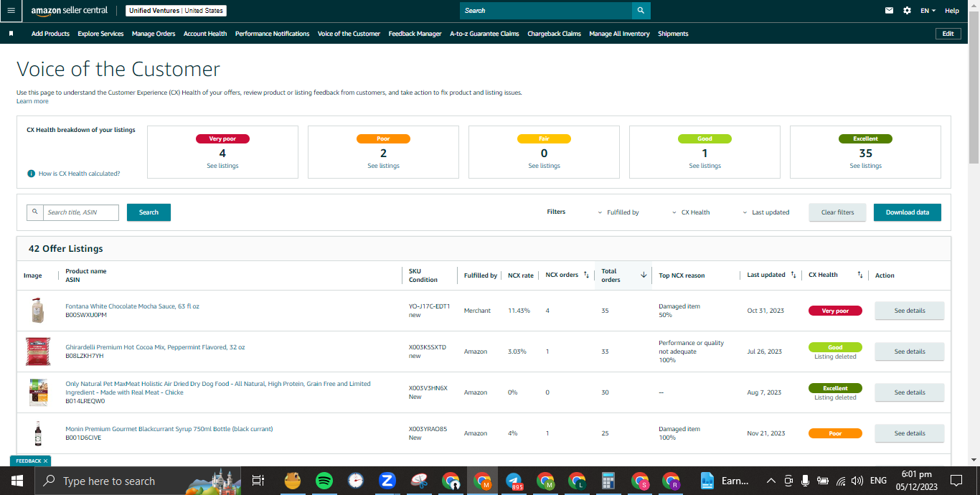980x495 pixels.
Task: See listings under Poor card
Action: pos(383,166)
